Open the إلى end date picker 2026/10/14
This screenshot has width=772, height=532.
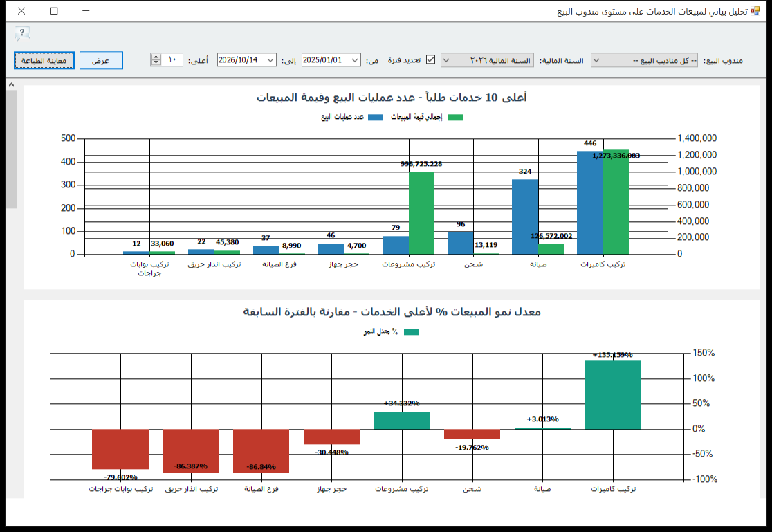(x=247, y=60)
